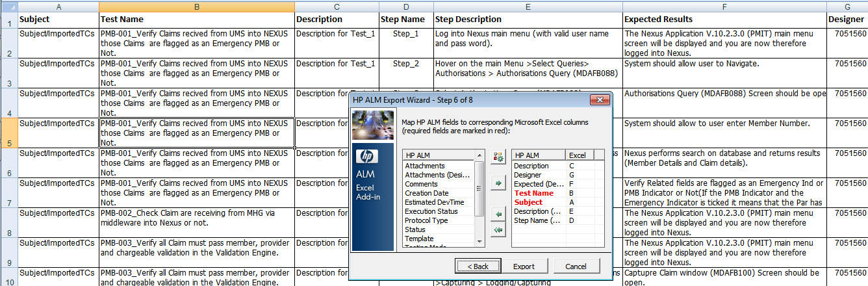Click the 'Step Description' header cell
Image resolution: width=868 pixels, height=286 pixels.
[x=528, y=19]
